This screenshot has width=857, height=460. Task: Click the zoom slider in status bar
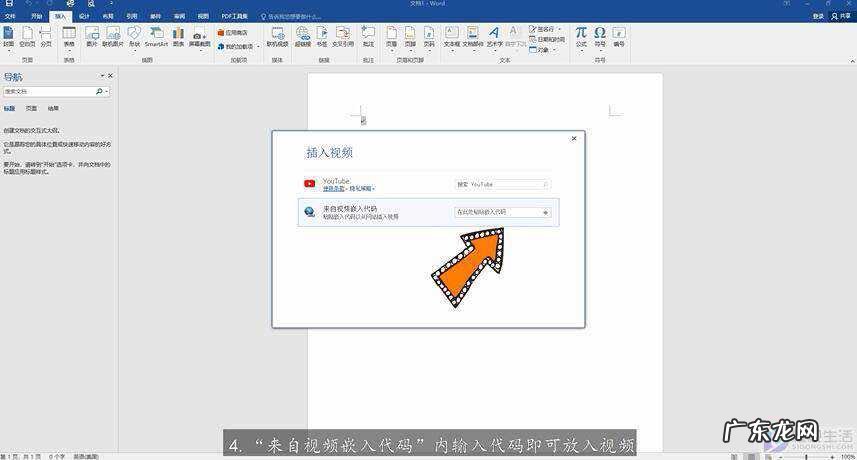(x=806, y=457)
